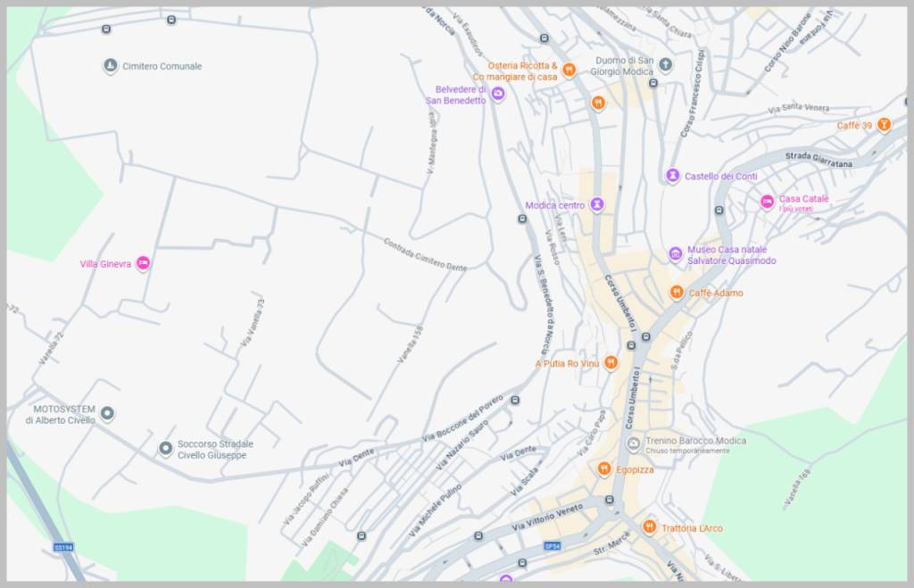Open Museo Casa natale Salvatore Quasimodo marker
The width and height of the screenshot is (914, 588).
tap(676, 254)
